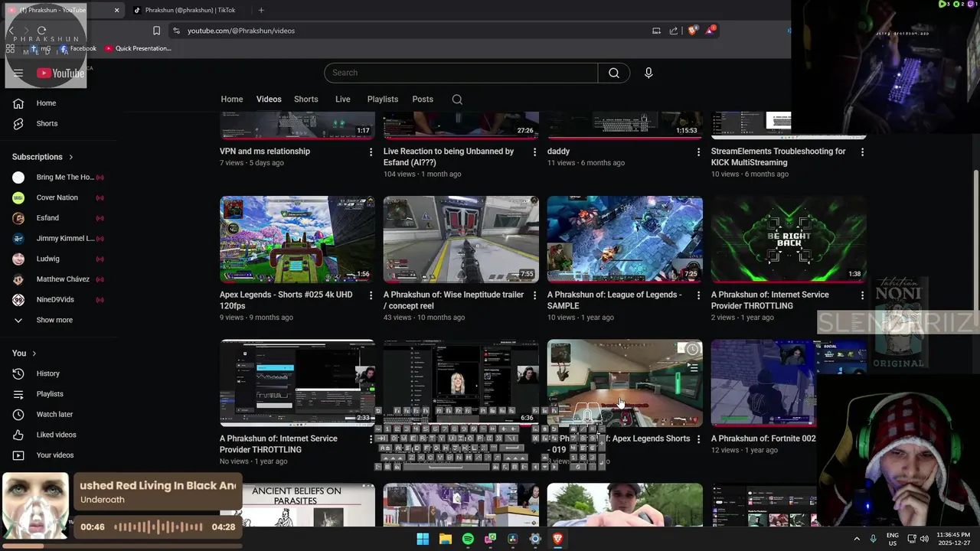Open DaVinci Resolve from the taskbar
This screenshot has width=980, height=551.
click(513, 539)
